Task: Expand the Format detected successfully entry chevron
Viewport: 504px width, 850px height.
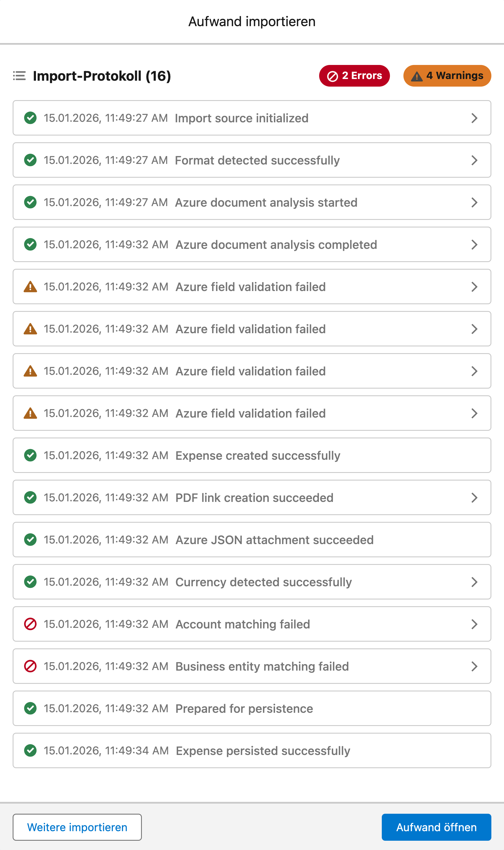Action: (474, 160)
